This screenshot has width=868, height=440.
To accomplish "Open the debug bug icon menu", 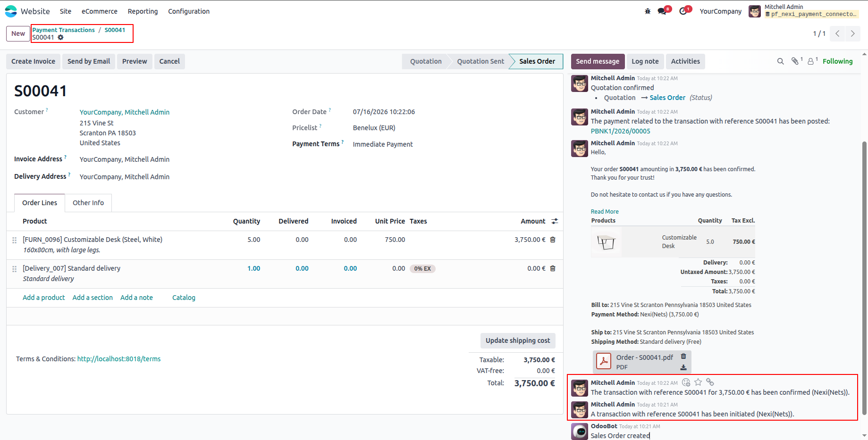I will click(648, 11).
